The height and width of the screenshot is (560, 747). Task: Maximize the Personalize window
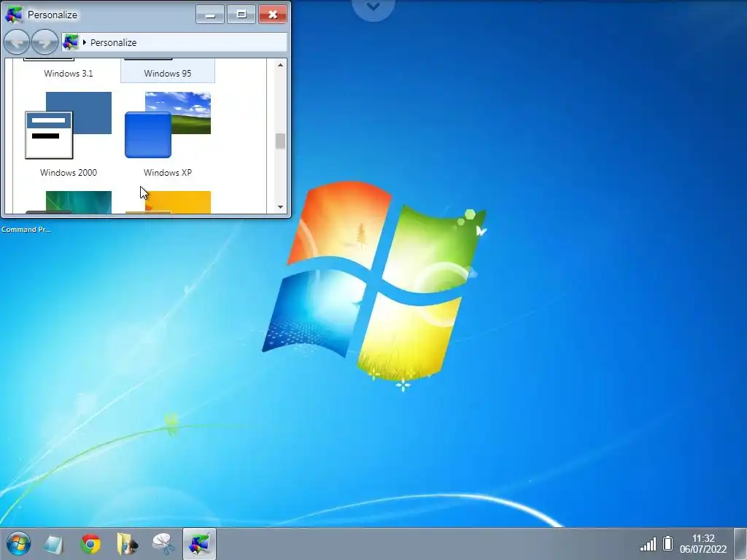pos(241,15)
